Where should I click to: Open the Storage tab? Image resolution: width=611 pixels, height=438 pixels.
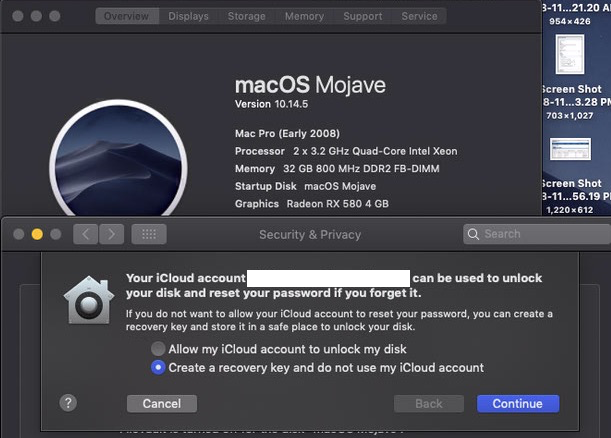pos(246,16)
